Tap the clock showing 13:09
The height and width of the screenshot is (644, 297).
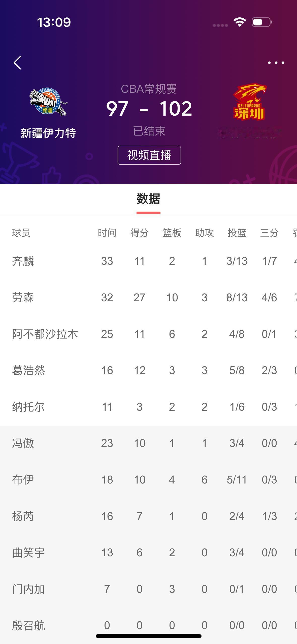point(54,22)
